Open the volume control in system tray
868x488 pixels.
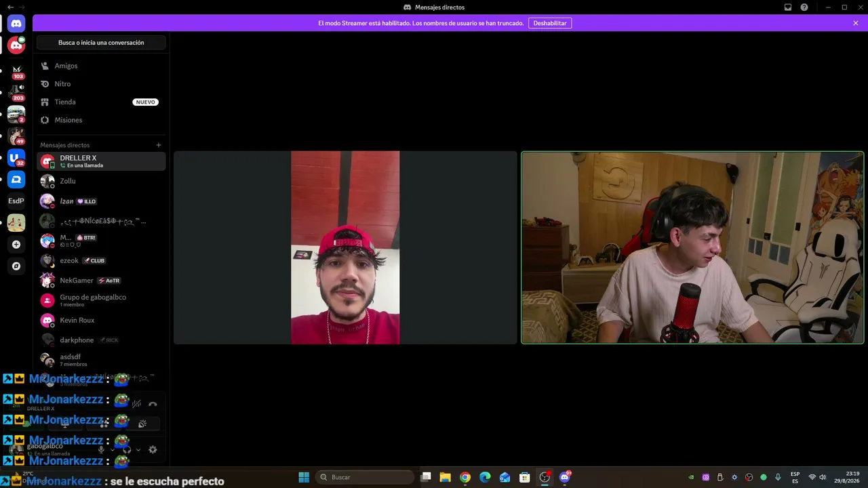pos(823,477)
